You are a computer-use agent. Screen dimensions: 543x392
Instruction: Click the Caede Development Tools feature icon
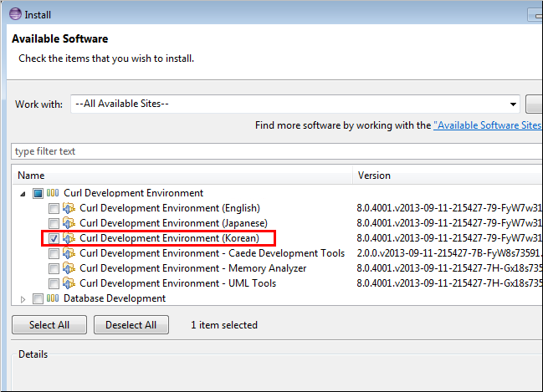(69, 253)
